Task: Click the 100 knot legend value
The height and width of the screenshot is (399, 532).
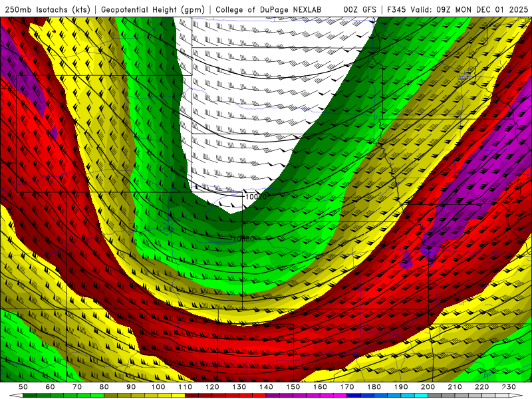Action: click(158, 387)
